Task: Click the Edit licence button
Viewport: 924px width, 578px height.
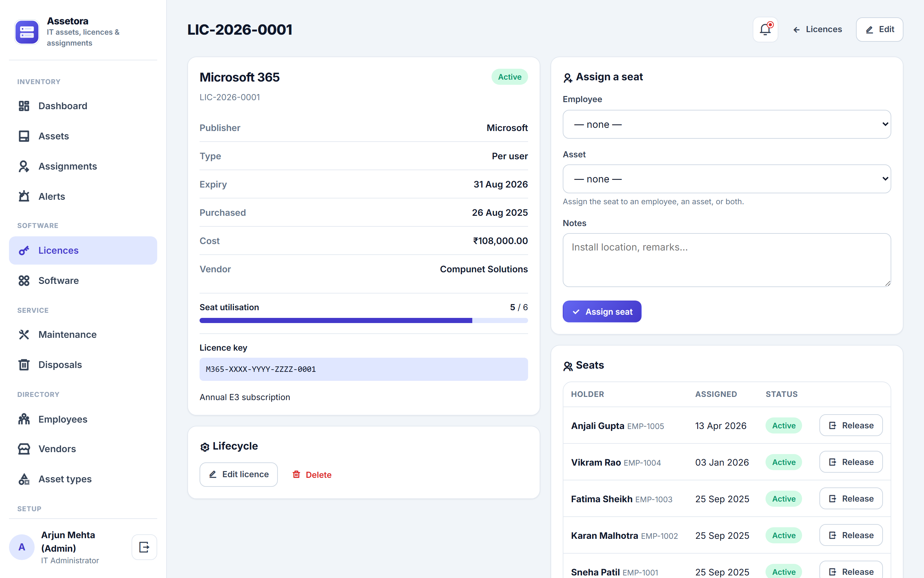Action: [239, 474]
